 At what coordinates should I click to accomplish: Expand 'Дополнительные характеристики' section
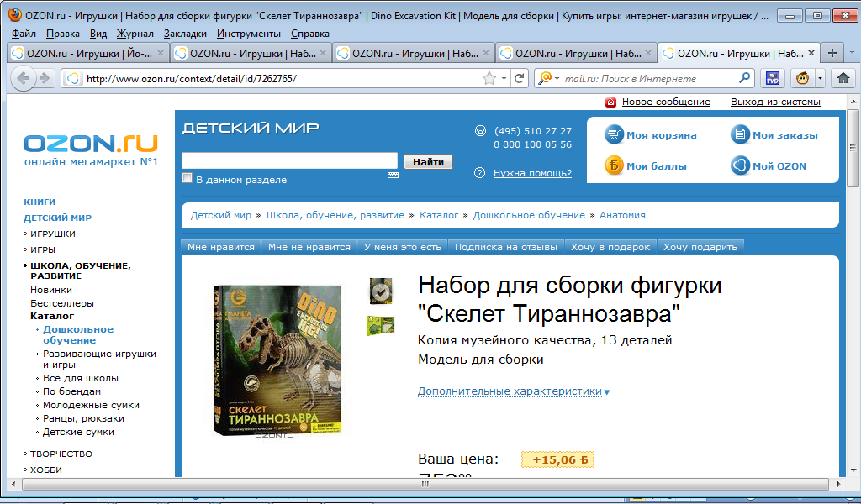[514, 391]
